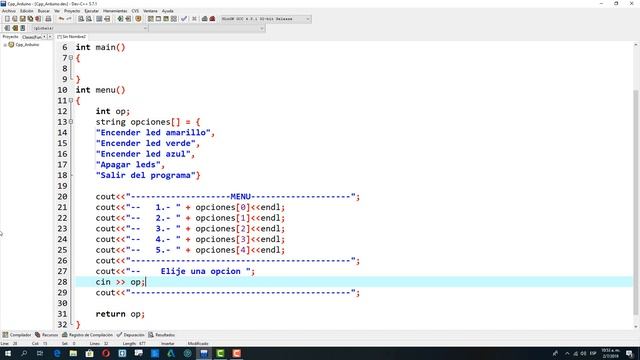Click the Syntax Check checkmark icon
640x360 pixels.
[x=184, y=19]
